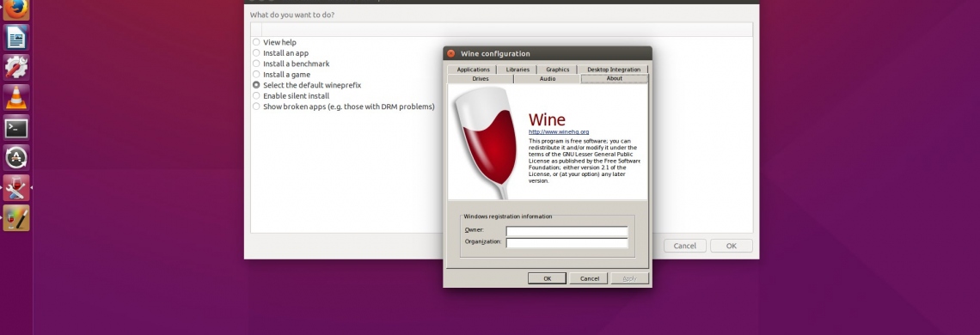
Task: Open the Audio tab
Action: pyautogui.click(x=548, y=79)
